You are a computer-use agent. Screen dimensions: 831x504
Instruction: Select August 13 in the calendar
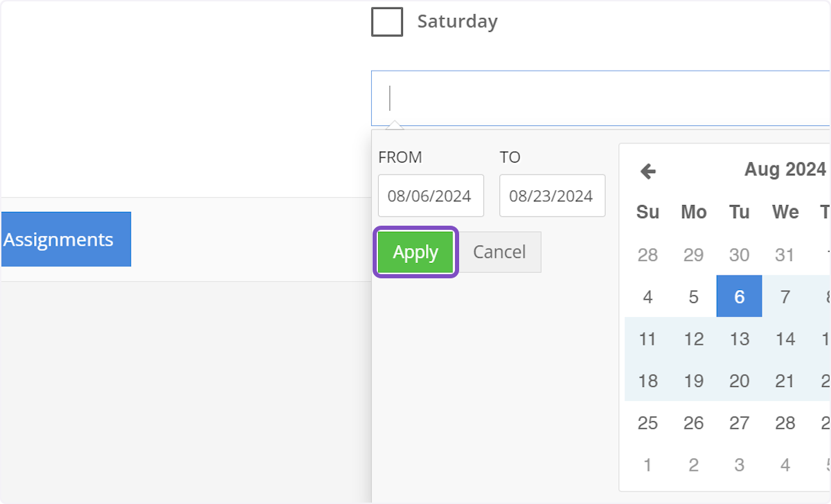[739, 339]
